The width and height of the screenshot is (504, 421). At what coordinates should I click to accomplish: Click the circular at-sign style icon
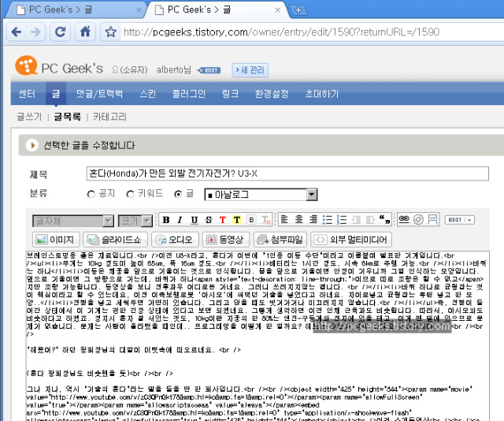[418, 219]
